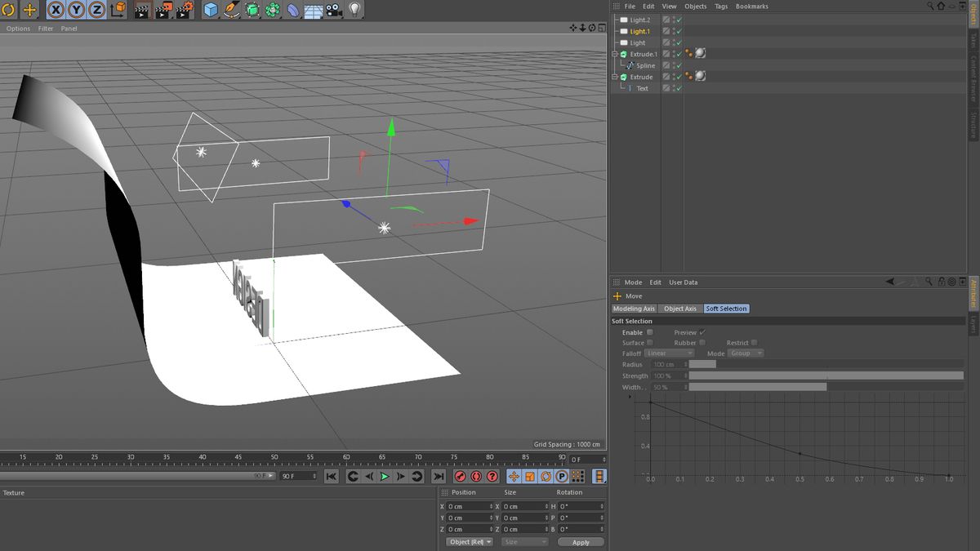Click the Cube primitive icon
Viewport: 980px width, 551px height.
(211, 10)
